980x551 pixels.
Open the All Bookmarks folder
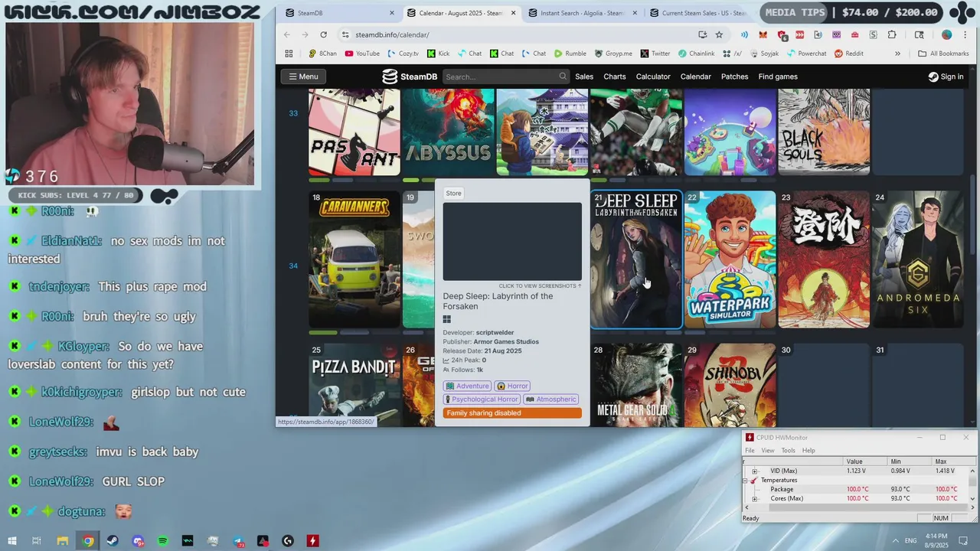tap(943, 54)
